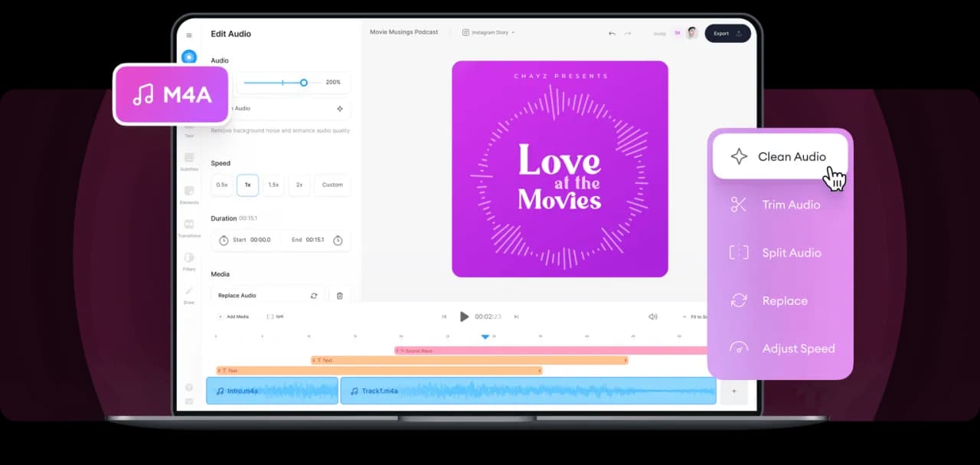Select the 0.5x speed option

(x=221, y=185)
